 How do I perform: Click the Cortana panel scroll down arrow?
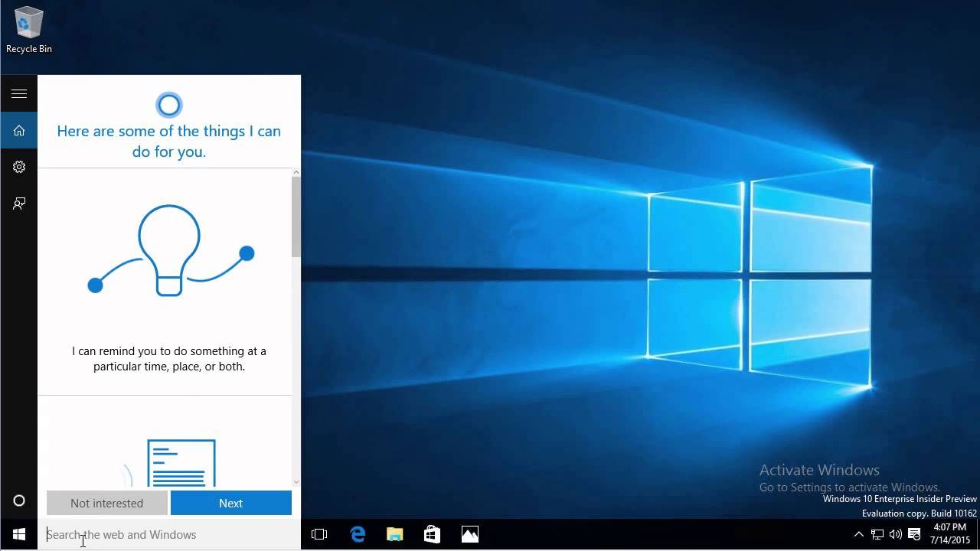[x=296, y=481]
